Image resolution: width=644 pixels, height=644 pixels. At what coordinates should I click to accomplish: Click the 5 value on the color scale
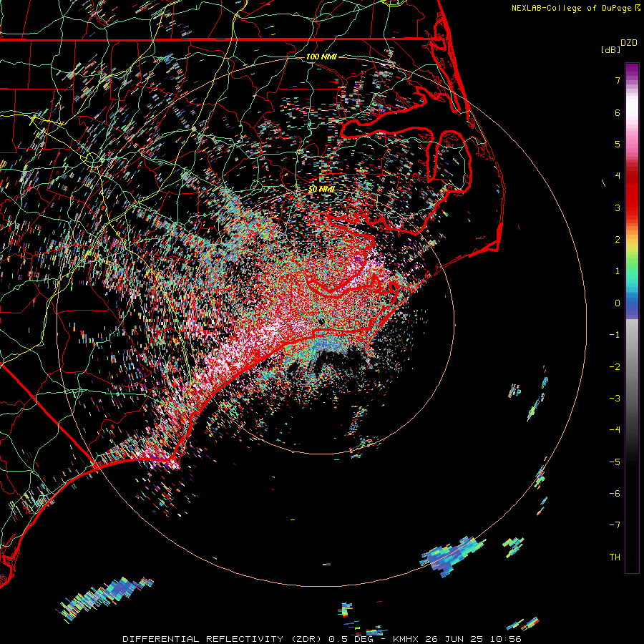coord(618,144)
